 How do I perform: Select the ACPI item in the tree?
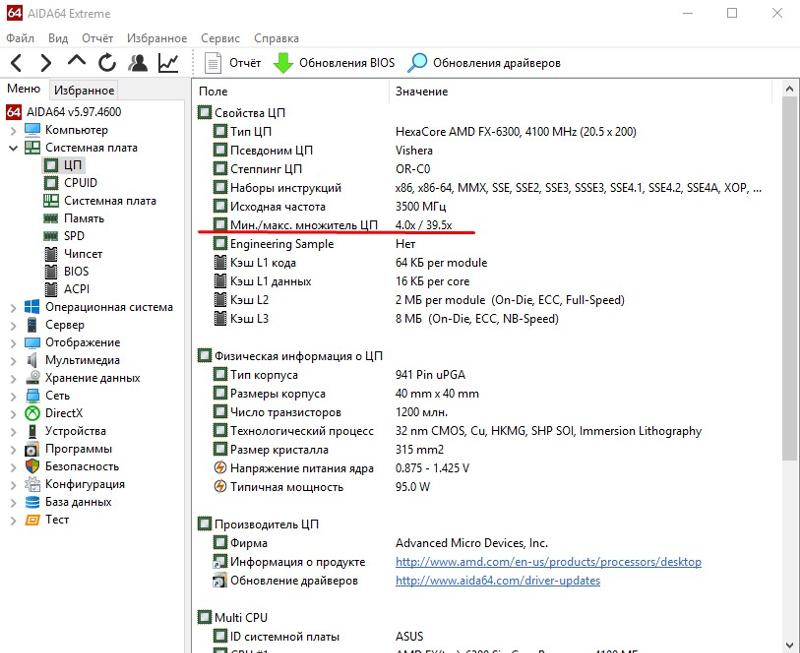[x=67, y=289]
